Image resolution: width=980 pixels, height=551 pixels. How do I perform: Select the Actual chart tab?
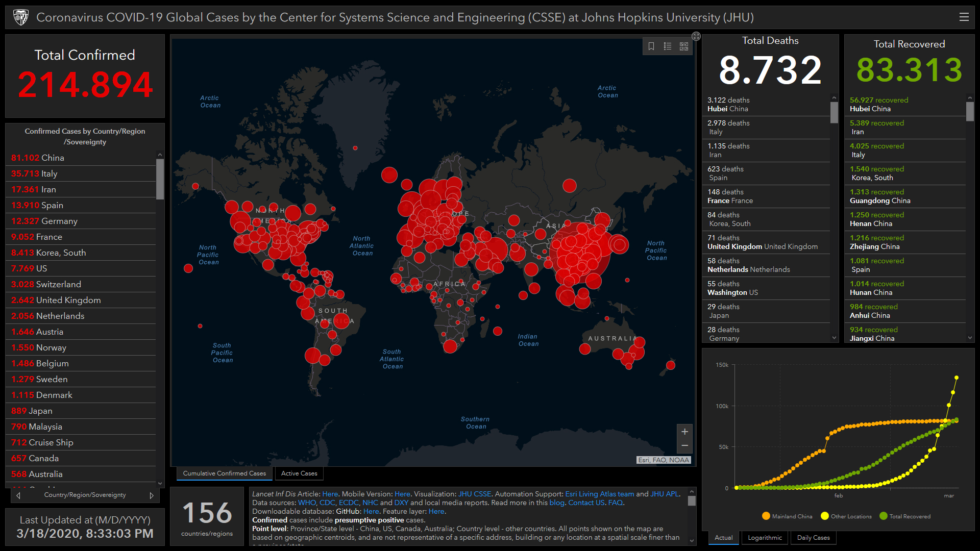723,538
